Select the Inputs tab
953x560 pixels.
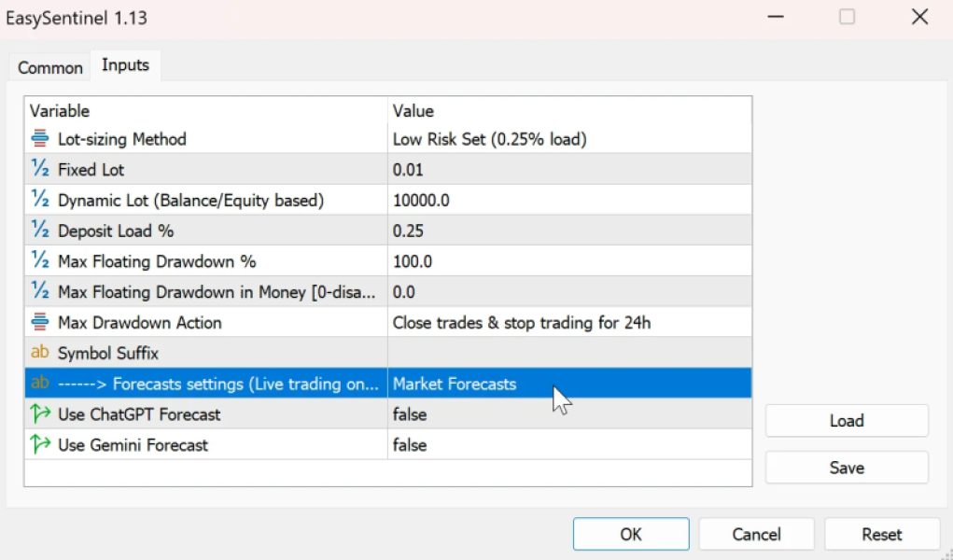pyautogui.click(x=125, y=65)
